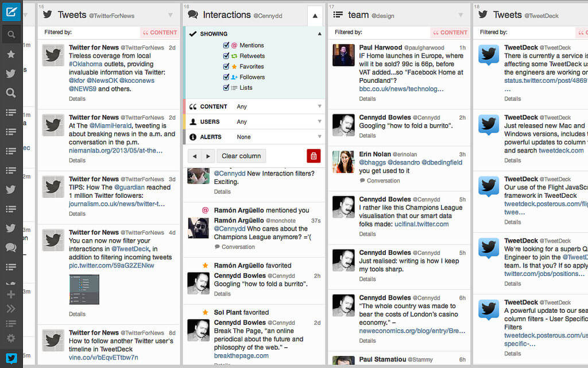Click the person icon in the USERS filter row
The image size is (588, 368).
pos(193,122)
